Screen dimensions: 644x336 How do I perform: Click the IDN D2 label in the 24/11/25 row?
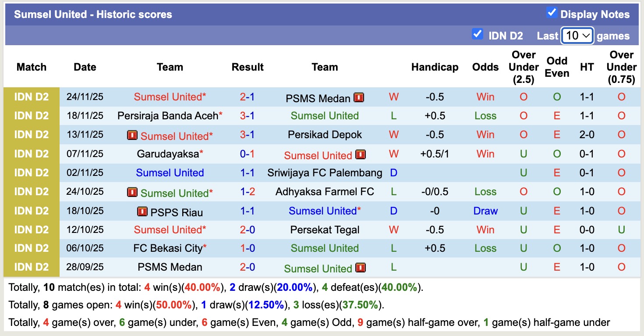coord(31,97)
